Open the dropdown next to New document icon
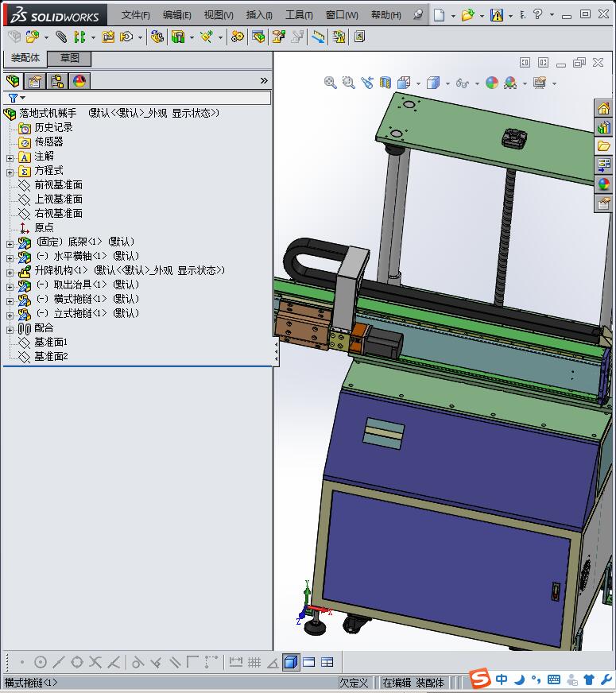Image resolution: width=616 pixels, height=693 pixels. point(453,16)
